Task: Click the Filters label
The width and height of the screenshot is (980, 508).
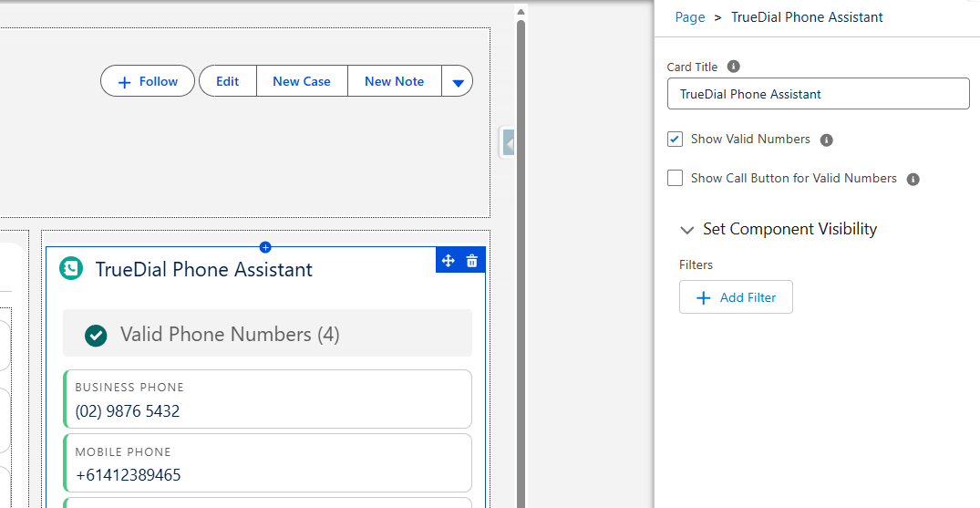Action: click(x=696, y=264)
